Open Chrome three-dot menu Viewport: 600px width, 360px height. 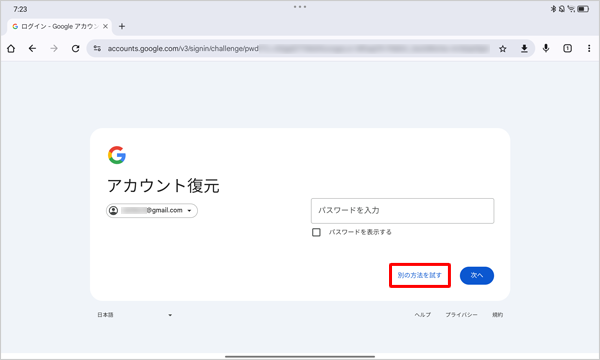pos(589,48)
